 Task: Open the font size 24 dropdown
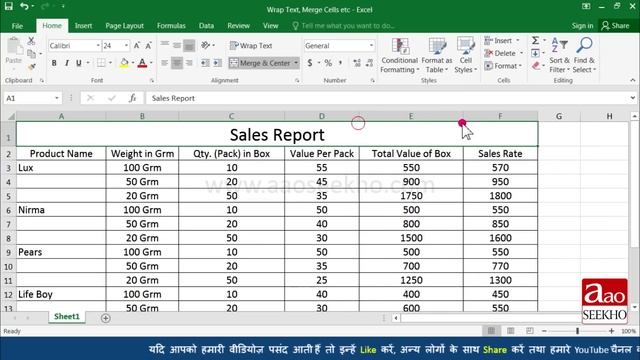[127, 45]
